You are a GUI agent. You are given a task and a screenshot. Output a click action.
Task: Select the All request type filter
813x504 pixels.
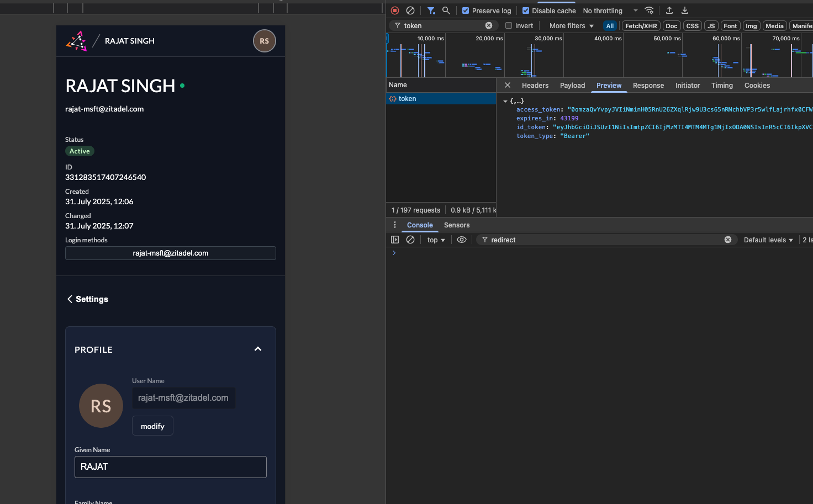(x=610, y=26)
